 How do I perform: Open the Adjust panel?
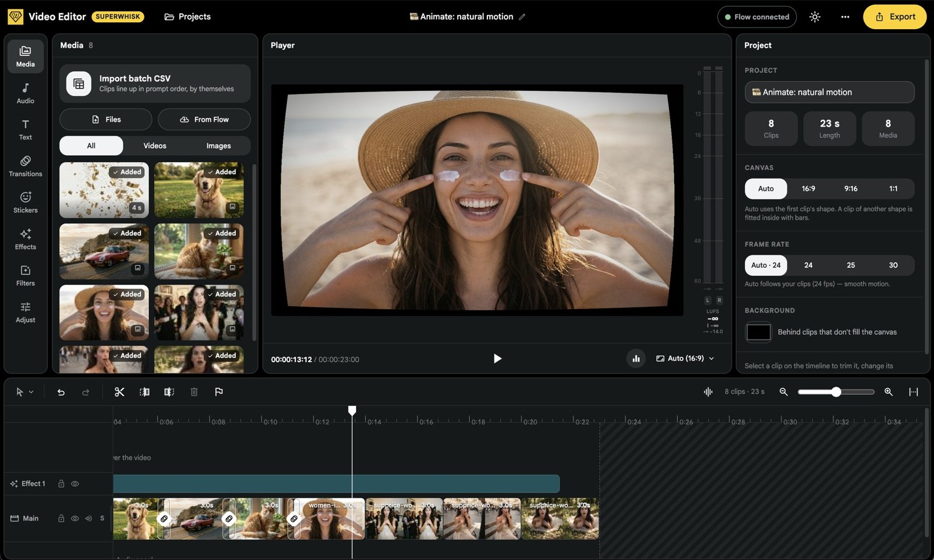[x=25, y=312]
